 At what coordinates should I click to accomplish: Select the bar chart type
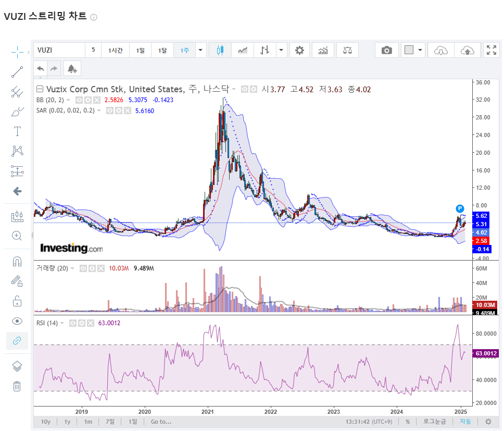[265, 50]
